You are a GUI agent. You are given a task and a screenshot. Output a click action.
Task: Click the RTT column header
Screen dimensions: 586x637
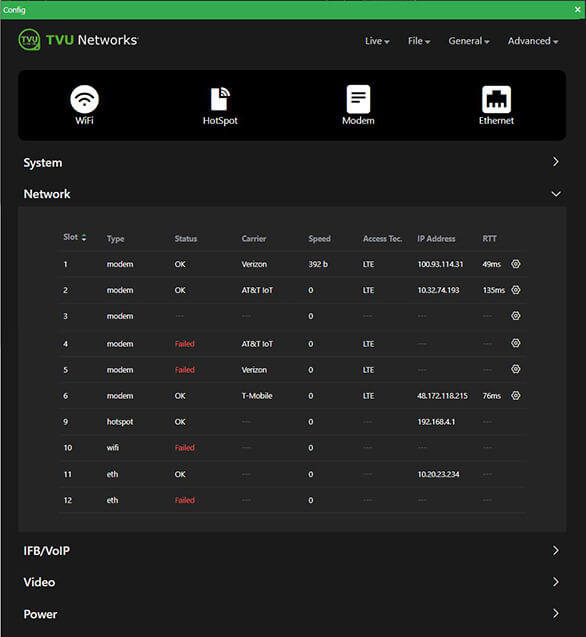coord(489,238)
